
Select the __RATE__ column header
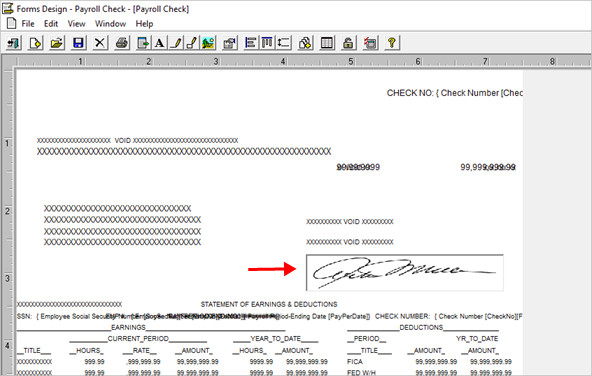tap(140, 350)
